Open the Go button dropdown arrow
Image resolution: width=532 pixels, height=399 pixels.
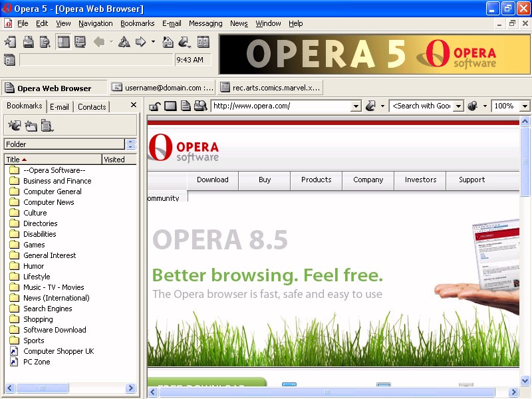click(x=383, y=106)
